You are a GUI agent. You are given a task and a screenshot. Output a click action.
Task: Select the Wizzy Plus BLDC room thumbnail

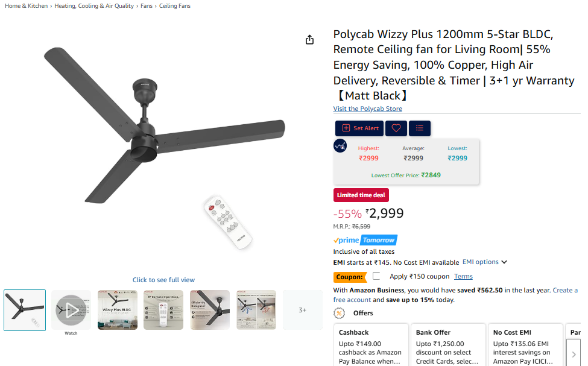(118, 310)
